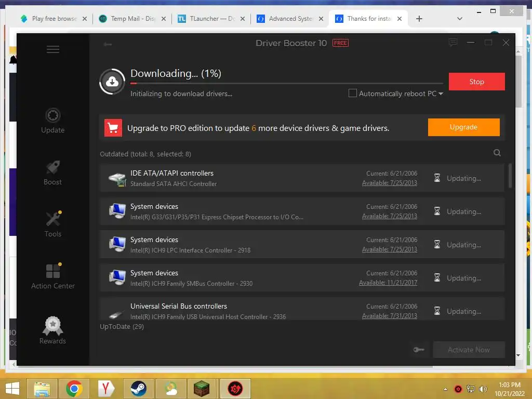This screenshot has height=399, width=532.
Task: Open Steam from taskbar
Action: [138, 389]
